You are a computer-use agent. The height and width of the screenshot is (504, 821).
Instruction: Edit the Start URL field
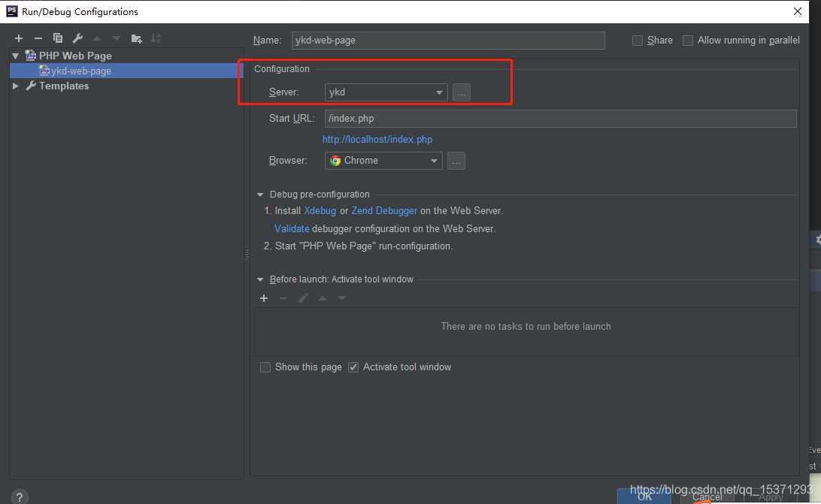coord(526,118)
